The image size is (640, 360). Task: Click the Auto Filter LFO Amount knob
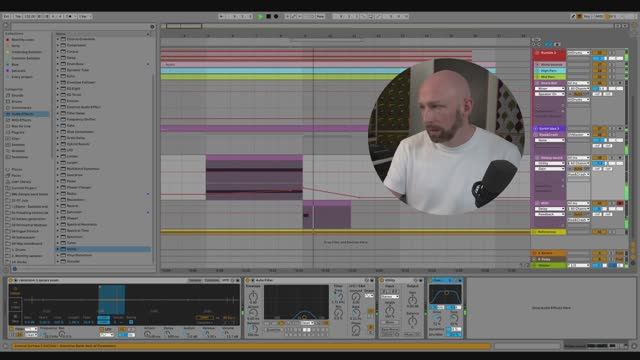(x=356, y=298)
